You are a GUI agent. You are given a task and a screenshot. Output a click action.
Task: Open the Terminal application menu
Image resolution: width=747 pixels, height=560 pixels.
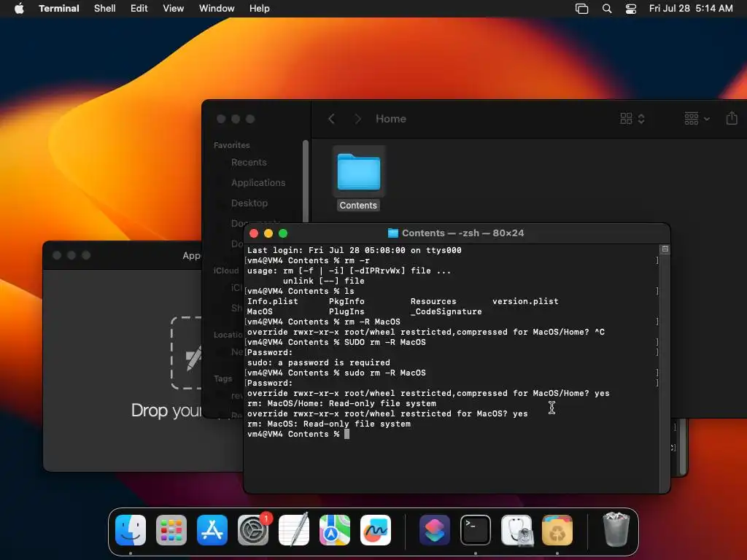click(59, 8)
